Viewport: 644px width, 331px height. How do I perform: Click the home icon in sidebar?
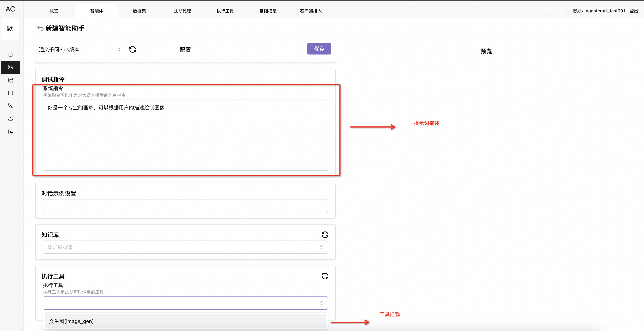coord(11,54)
